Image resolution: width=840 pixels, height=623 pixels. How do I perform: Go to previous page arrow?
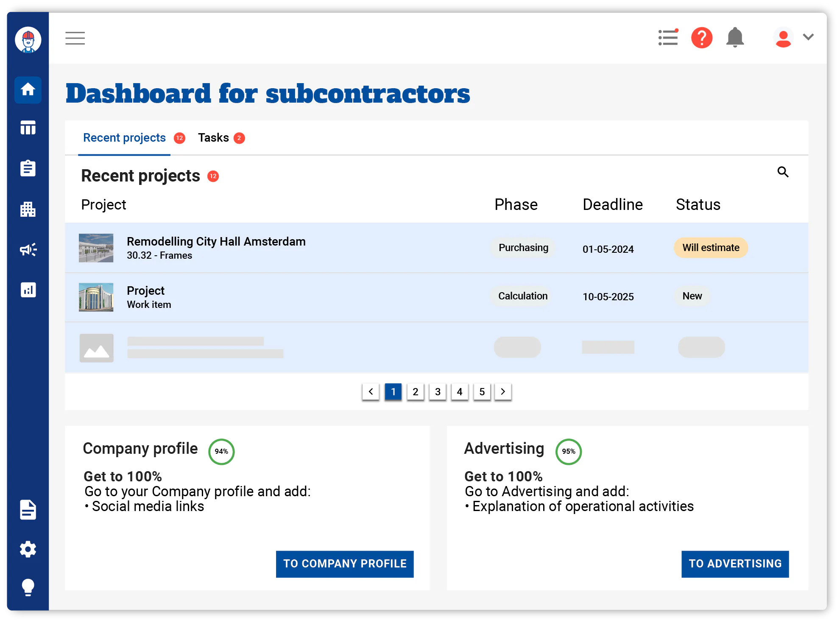(371, 391)
